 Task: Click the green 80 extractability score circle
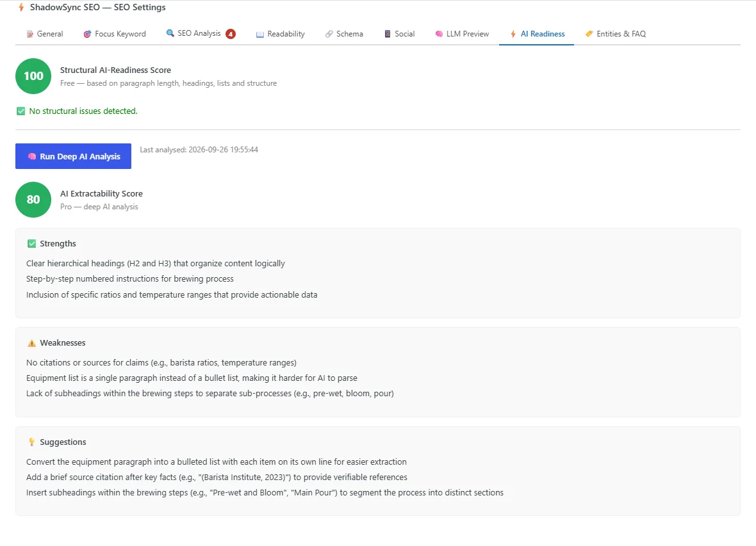(33, 200)
